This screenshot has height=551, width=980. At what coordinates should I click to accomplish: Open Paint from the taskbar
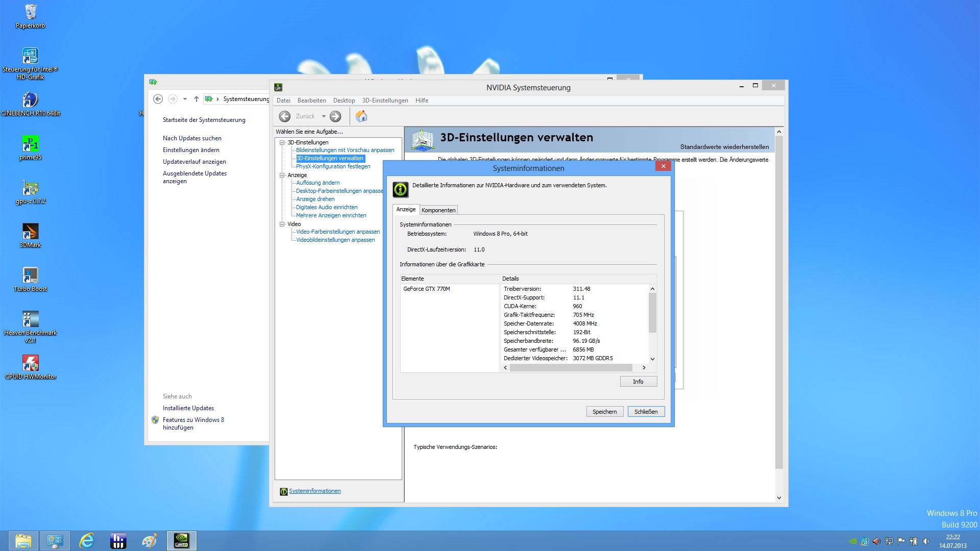[x=150, y=541]
